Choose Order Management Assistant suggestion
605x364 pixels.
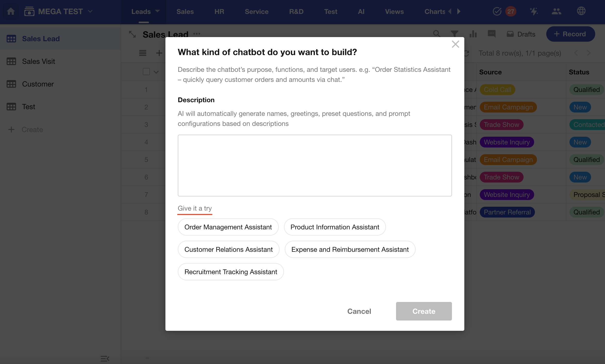[x=228, y=227]
